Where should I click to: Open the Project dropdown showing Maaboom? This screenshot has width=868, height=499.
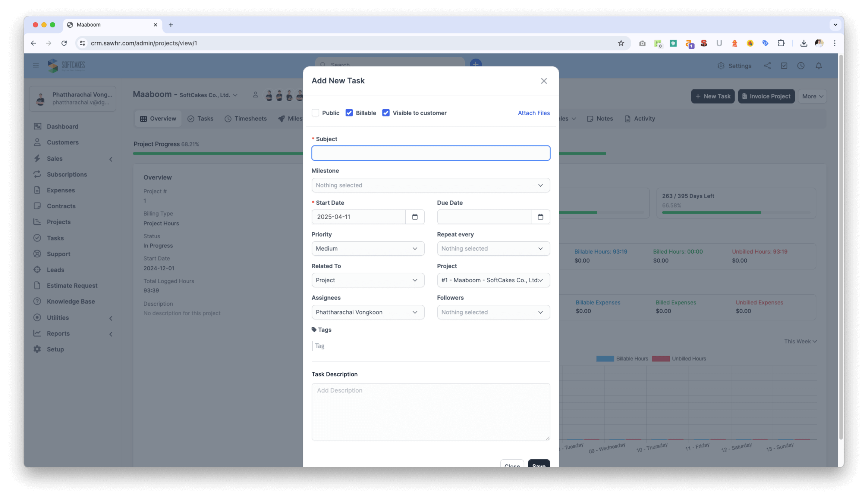pos(493,280)
